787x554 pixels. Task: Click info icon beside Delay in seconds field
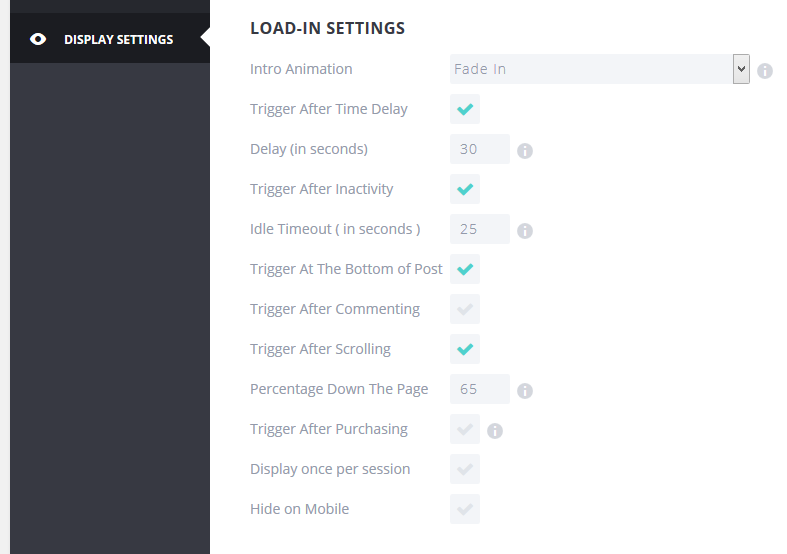(x=525, y=151)
